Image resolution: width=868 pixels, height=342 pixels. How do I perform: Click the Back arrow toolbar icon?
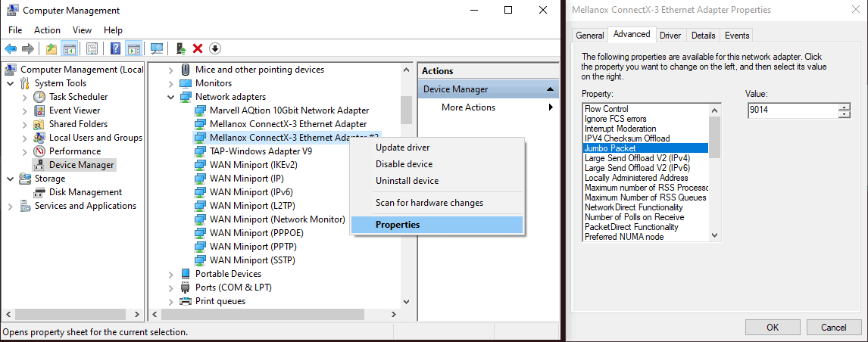pos(11,48)
